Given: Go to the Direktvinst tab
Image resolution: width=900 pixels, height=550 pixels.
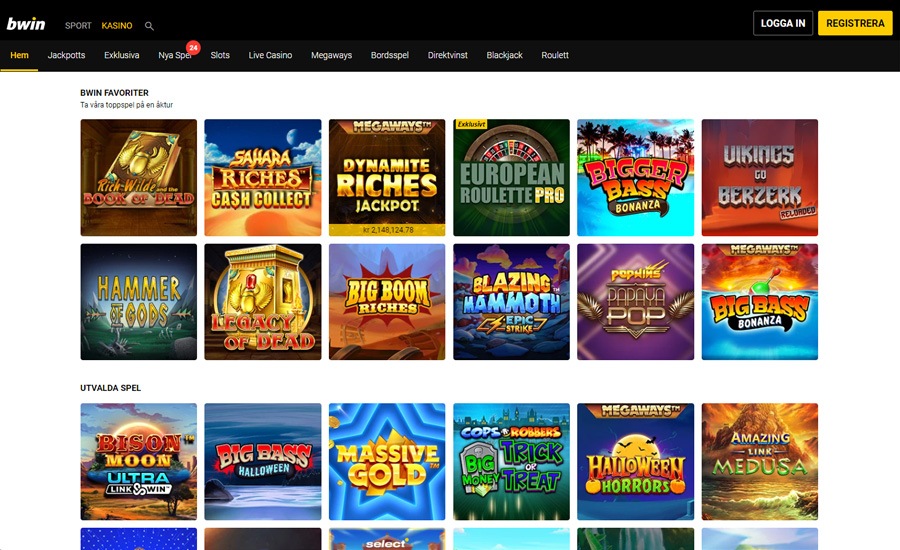Looking at the screenshot, I should tap(448, 55).
